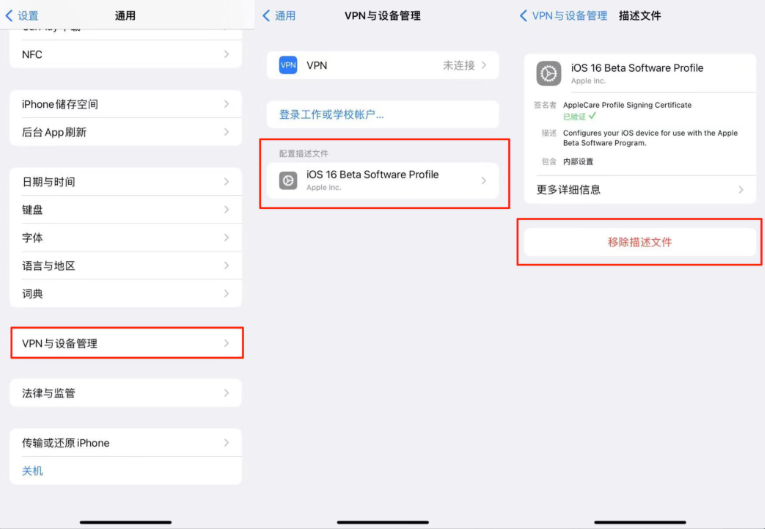Click chevron on 法律与监管 row
This screenshot has height=529, width=765.
coord(226,393)
